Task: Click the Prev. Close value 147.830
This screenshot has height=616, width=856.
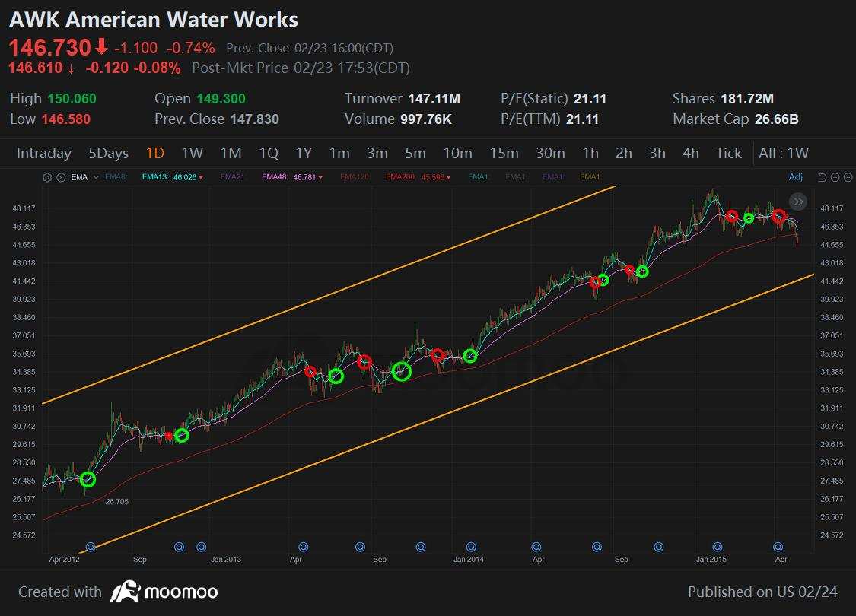Action: click(254, 119)
